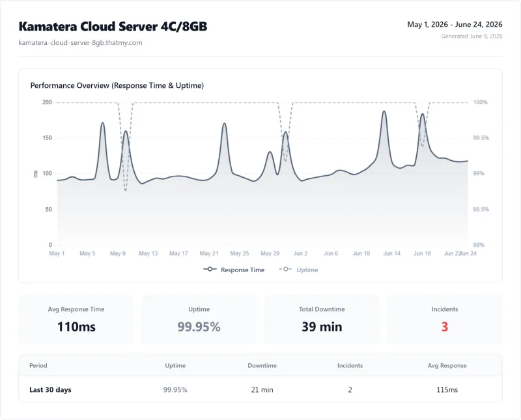
Task: Click the Jun 14 x-axis label
Action: (392, 253)
